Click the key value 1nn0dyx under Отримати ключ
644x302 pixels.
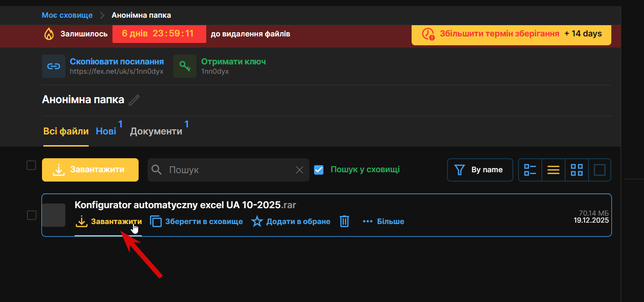pyautogui.click(x=215, y=71)
